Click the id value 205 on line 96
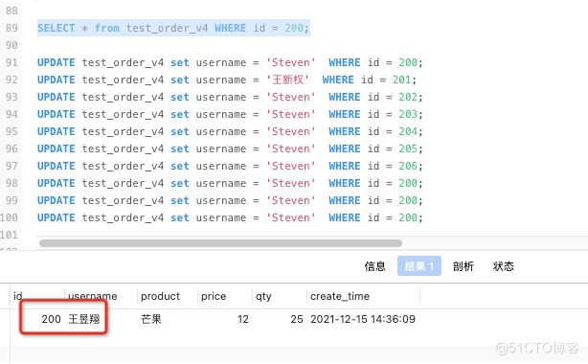588x364 pixels. tap(408, 148)
